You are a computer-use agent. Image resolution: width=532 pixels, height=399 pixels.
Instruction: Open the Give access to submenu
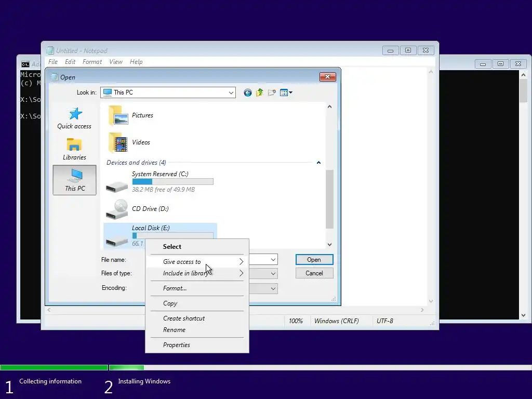coord(197,262)
